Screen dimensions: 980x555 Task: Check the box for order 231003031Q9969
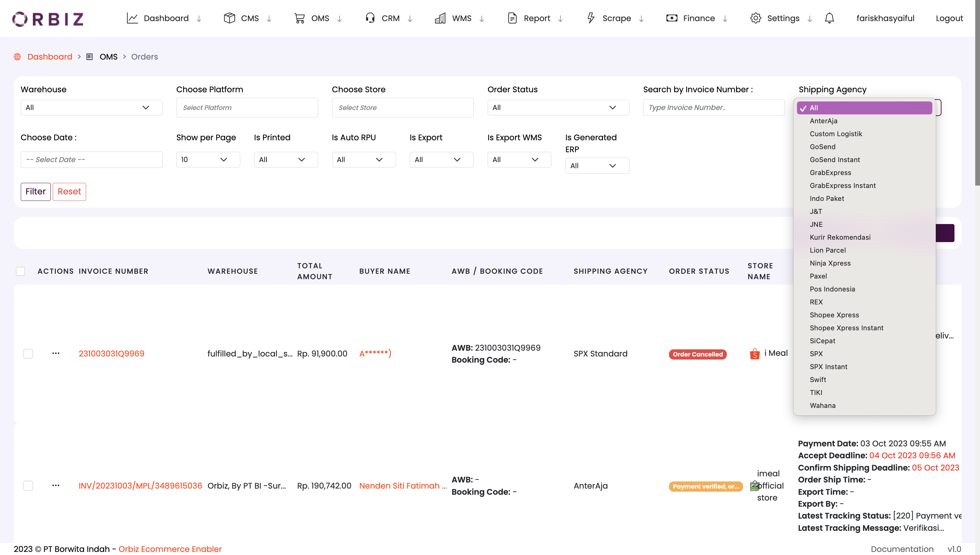(28, 353)
